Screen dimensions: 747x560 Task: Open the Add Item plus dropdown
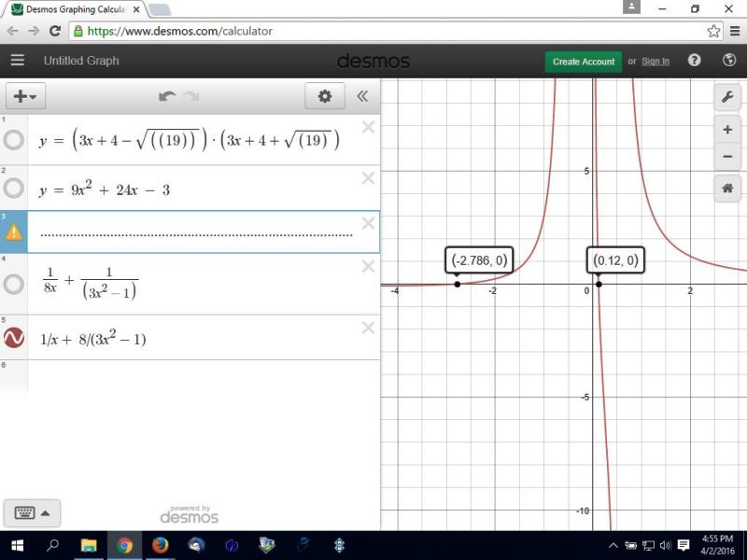(25, 96)
